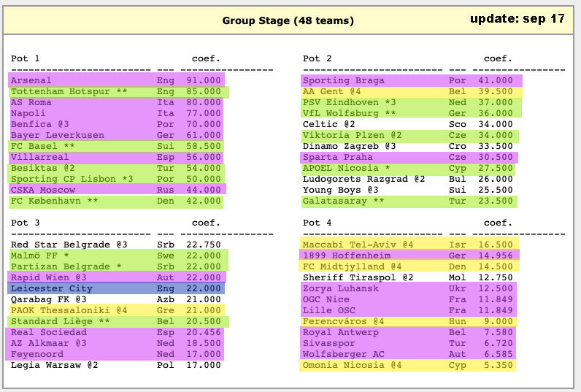
Task: Select the Malmö FF * row
Action: [118, 255]
